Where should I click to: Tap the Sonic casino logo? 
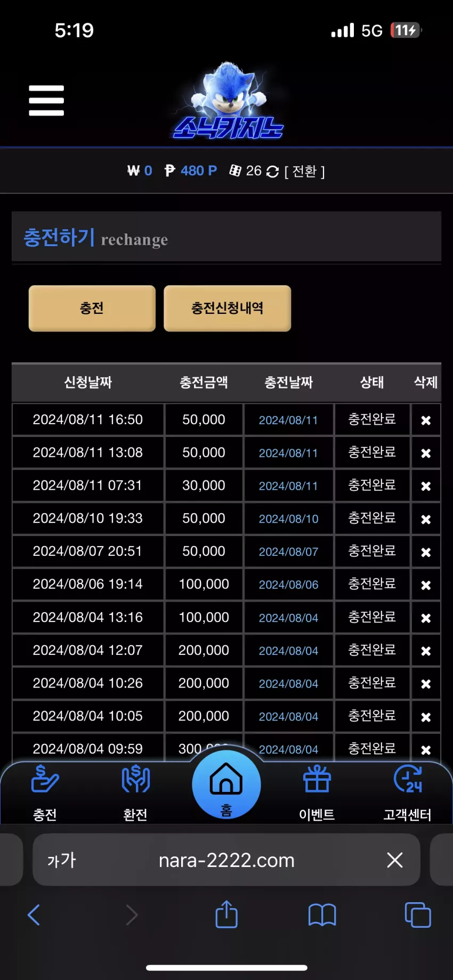click(228, 101)
